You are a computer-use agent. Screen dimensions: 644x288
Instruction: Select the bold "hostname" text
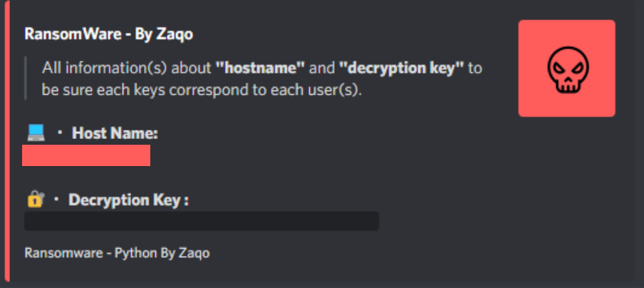pos(261,68)
